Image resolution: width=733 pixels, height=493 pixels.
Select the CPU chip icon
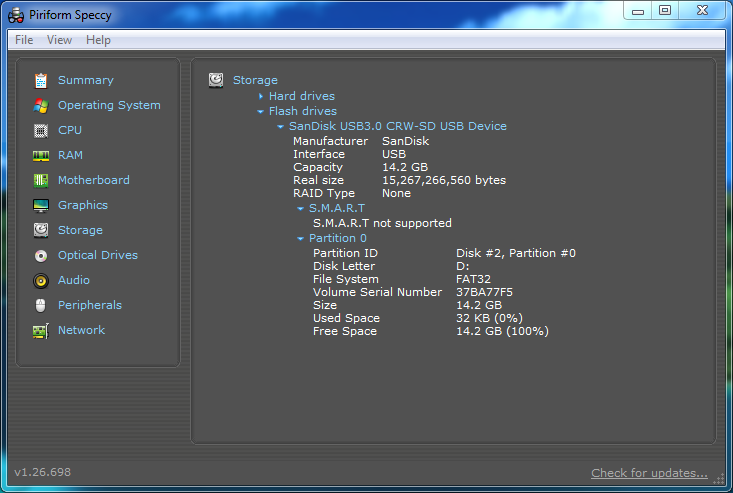point(41,130)
